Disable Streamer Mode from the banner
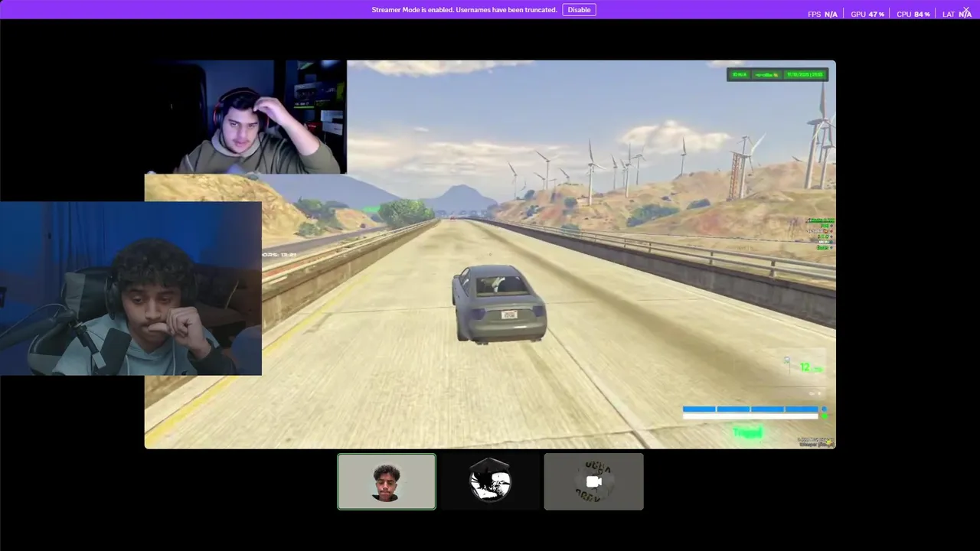 click(x=579, y=10)
